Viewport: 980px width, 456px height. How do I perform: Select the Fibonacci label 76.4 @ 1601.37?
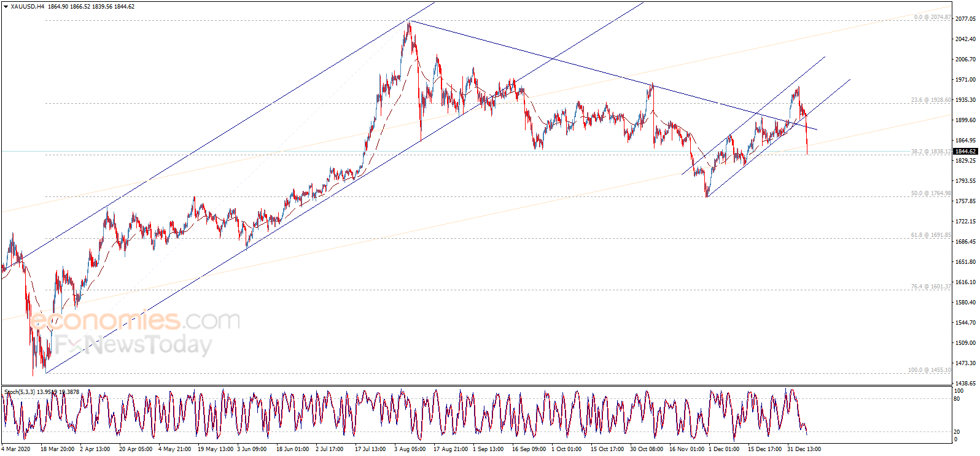tap(931, 287)
